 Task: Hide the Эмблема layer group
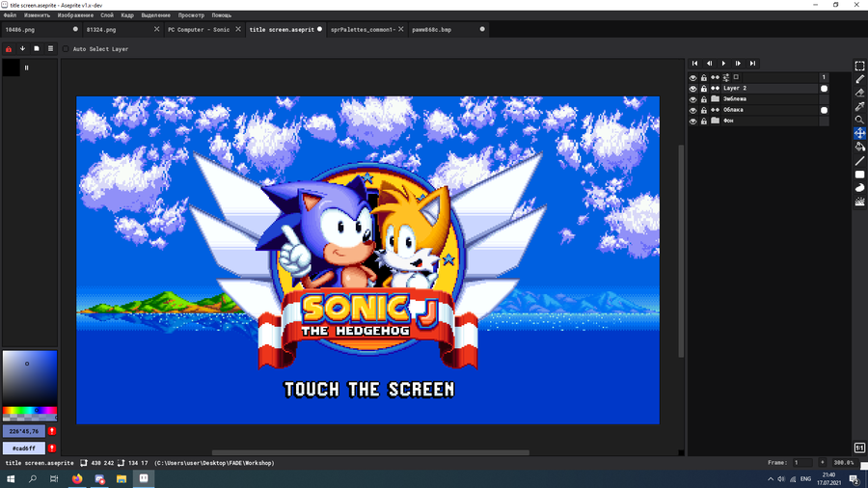693,99
